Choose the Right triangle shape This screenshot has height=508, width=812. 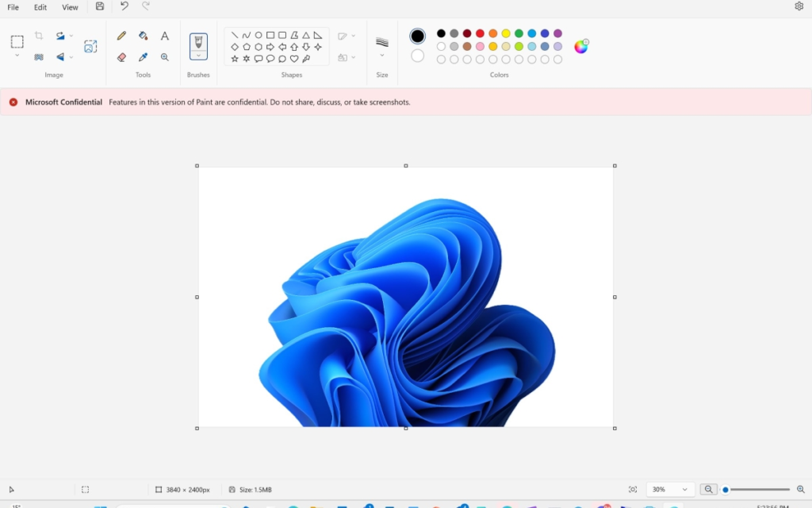tap(318, 35)
